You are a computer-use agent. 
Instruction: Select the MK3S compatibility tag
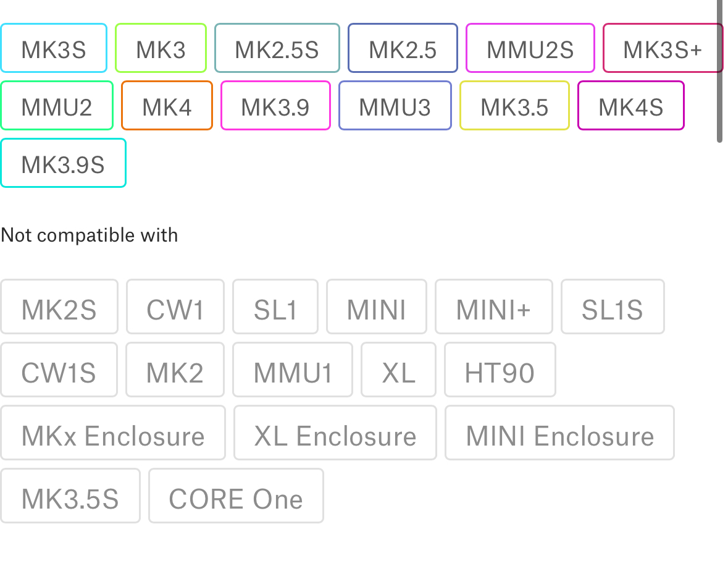[54, 48]
